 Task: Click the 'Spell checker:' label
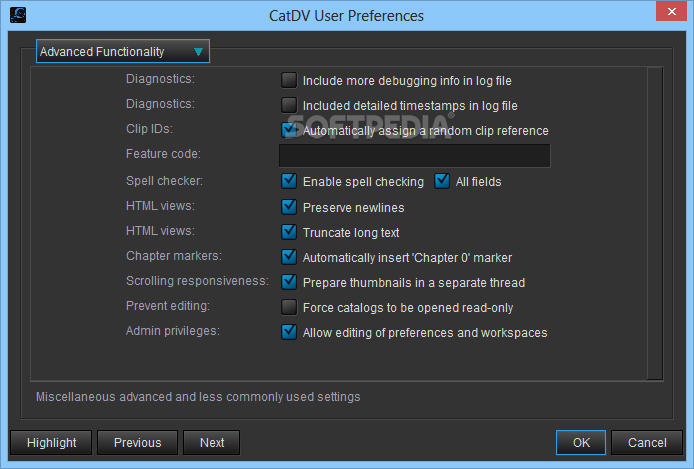tap(164, 181)
